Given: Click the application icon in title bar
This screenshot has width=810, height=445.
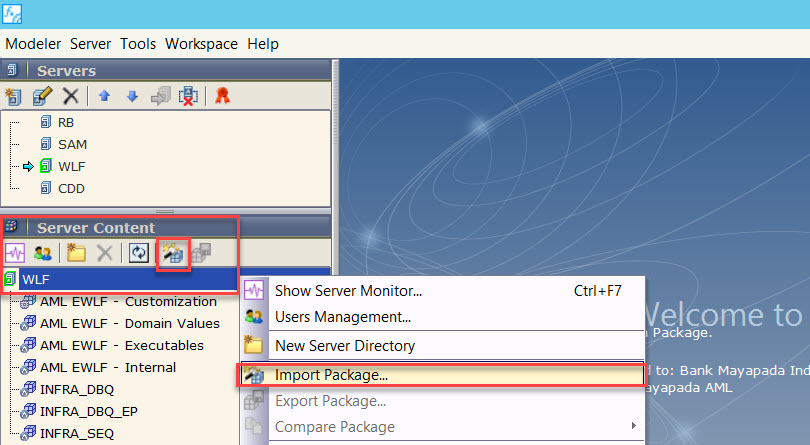Looking at the screenshot, I should [12, 14].
